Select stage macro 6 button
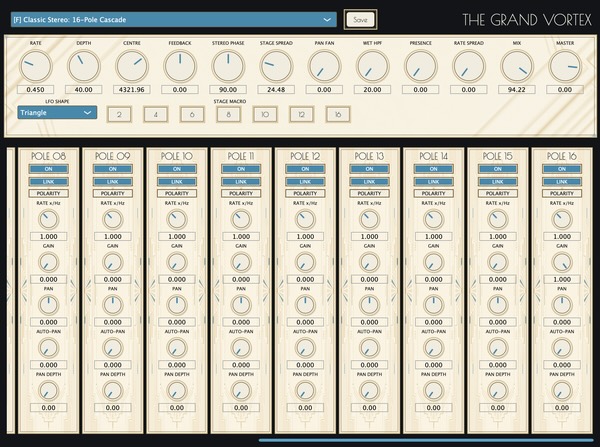Screen dimensions: 600x447 [192, 114]
